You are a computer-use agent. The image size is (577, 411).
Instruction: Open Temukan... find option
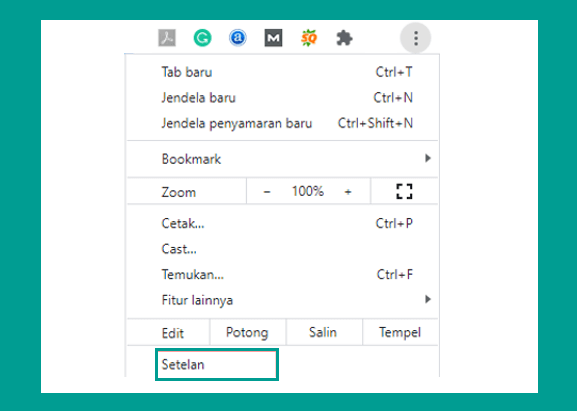(282, 274)
